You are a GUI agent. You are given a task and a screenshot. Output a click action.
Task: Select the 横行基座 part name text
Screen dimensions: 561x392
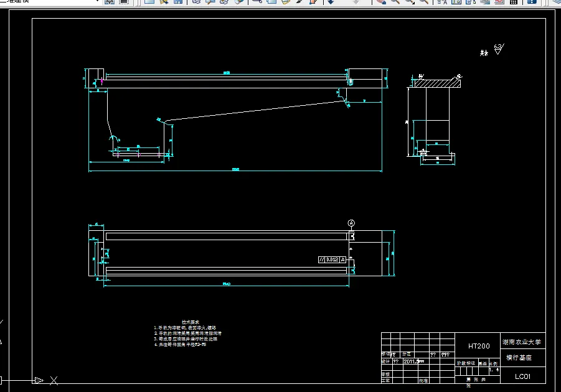click(519, 357)
